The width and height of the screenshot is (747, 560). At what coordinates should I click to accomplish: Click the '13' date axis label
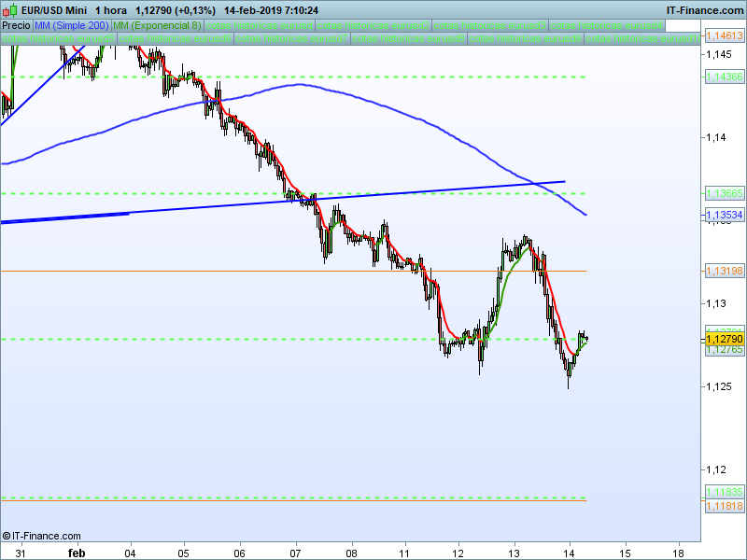(514, 553)
